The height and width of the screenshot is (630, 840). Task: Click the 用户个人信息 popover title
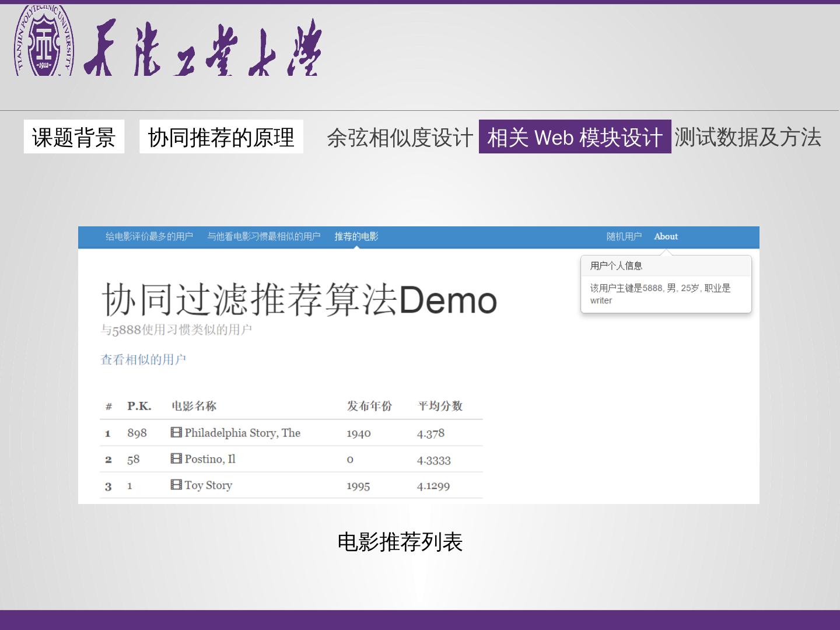point(616,266)
